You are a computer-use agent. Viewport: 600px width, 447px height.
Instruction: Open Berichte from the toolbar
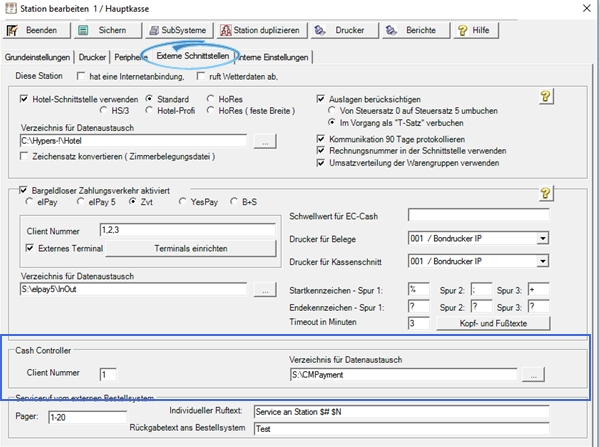pyautogui.click(x=416, y=30)
